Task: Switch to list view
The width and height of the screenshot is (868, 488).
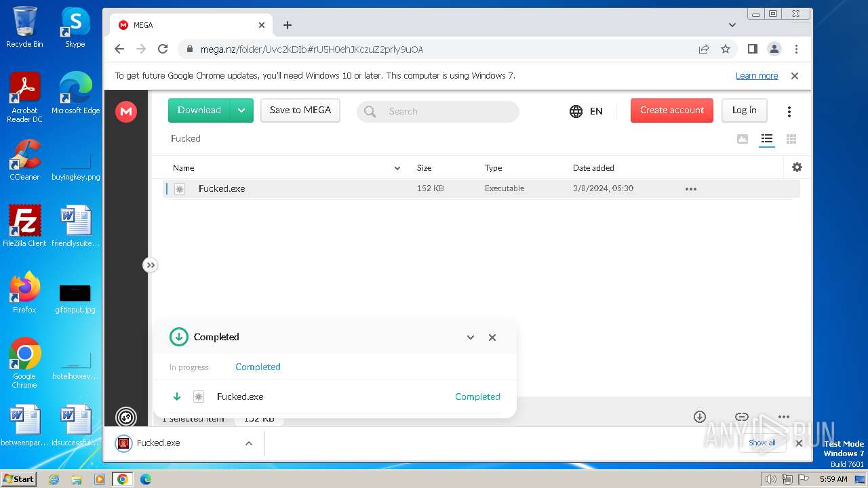Action: 767,139
